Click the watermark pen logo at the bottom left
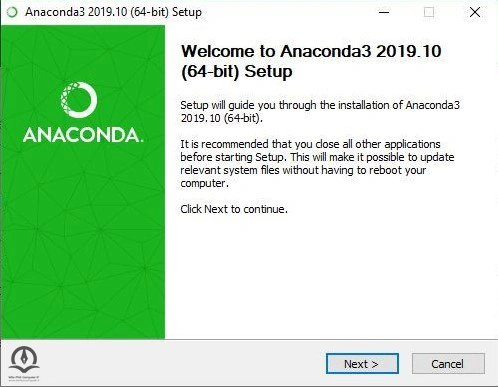The height and width of the screenshot is (387, 498). [x=24, y=360]
